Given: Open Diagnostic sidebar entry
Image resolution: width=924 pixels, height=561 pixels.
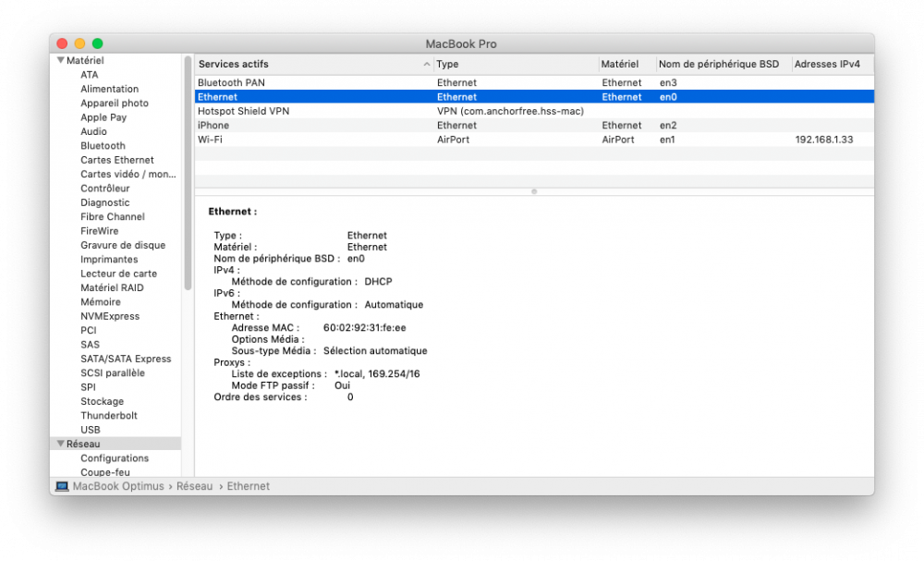Looking at the screenshot, I should 105,202.
